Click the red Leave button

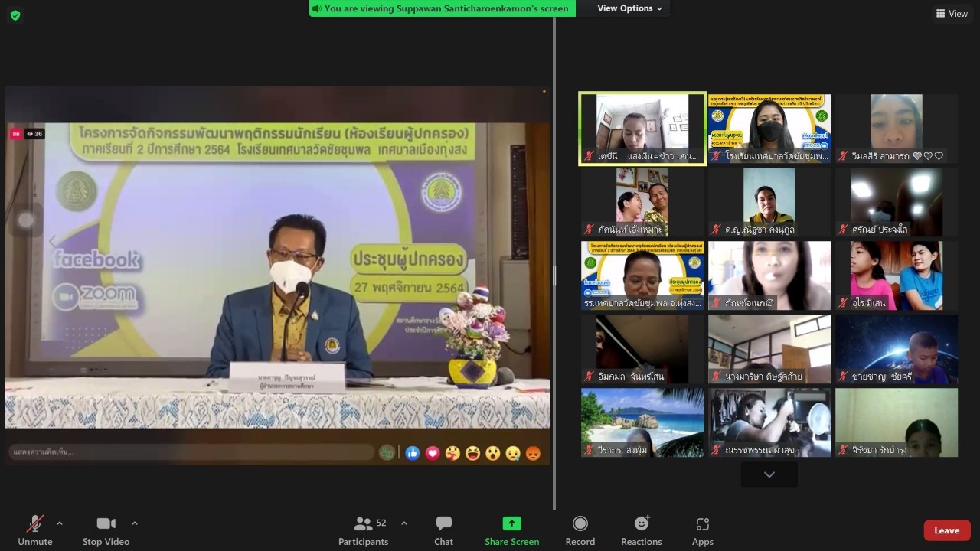[946, 530]
